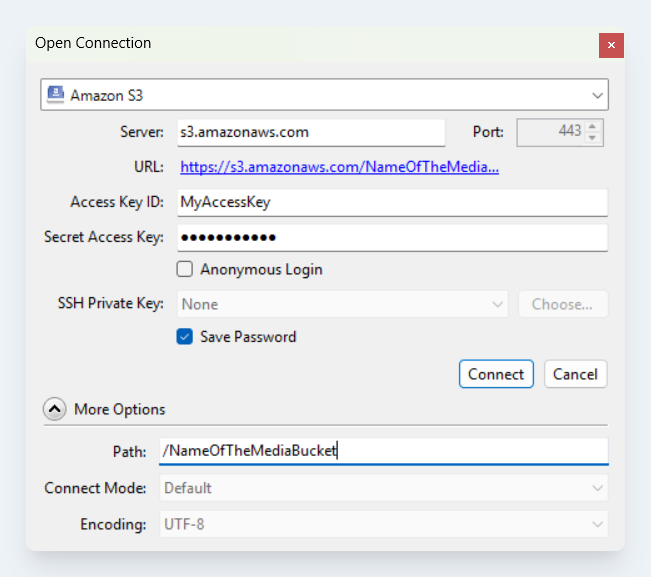Open the https://s3.amazonaws.com URL link
651x577 pixels.
pos(339,167)
